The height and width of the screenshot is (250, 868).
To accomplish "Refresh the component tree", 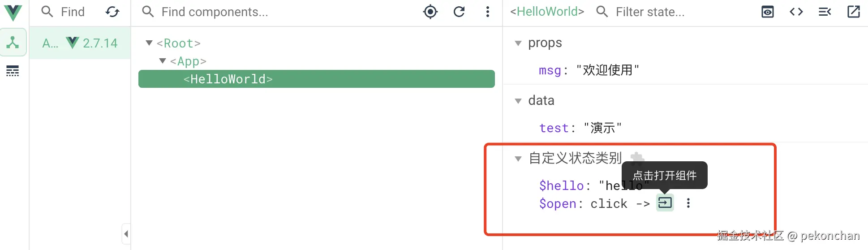I will pos(459,12).
